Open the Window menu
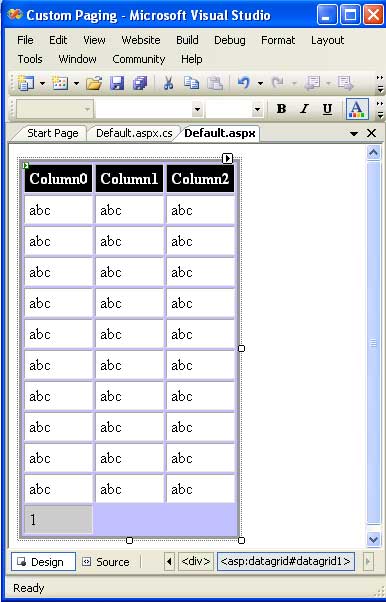Screen dimensions: 386x602 tap(77, 59)
